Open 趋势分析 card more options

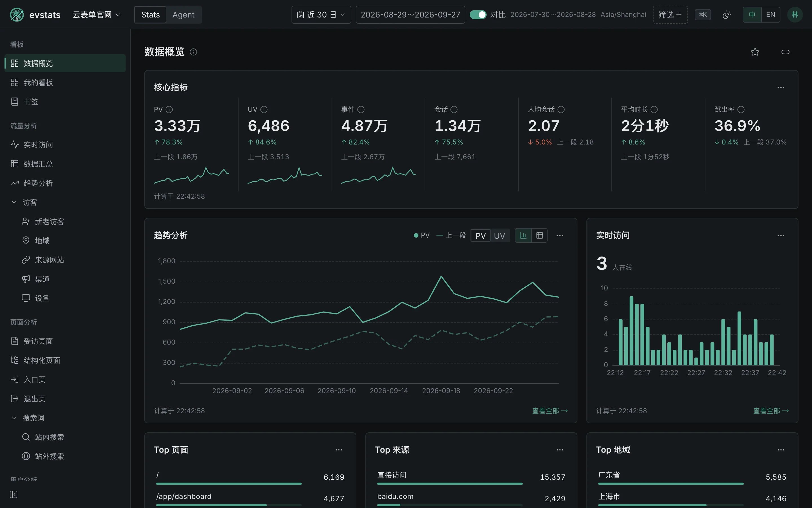pyautogui.click(x=560, y=235)
